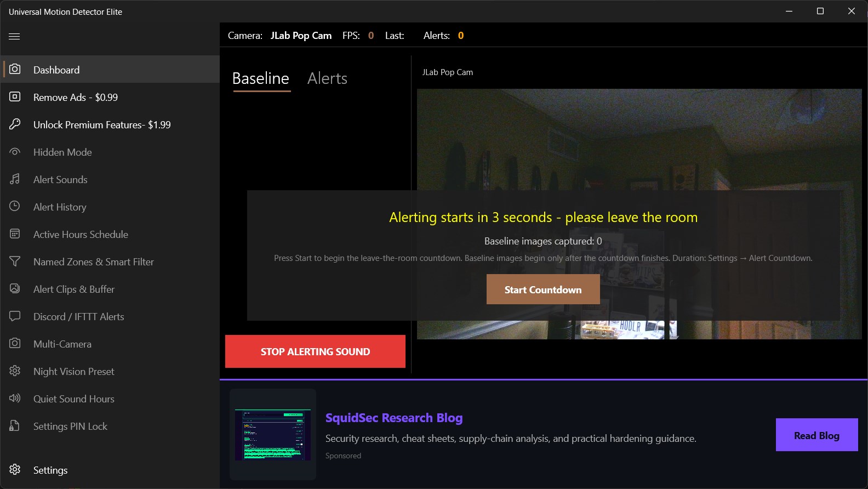Click the Remove Ads sidebar icon
This screenshot has width=868, height=489.
pos(15,96)
